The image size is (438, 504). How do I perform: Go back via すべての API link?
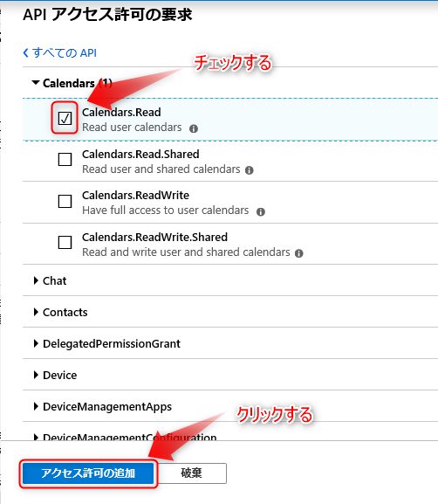pos(59,52)
